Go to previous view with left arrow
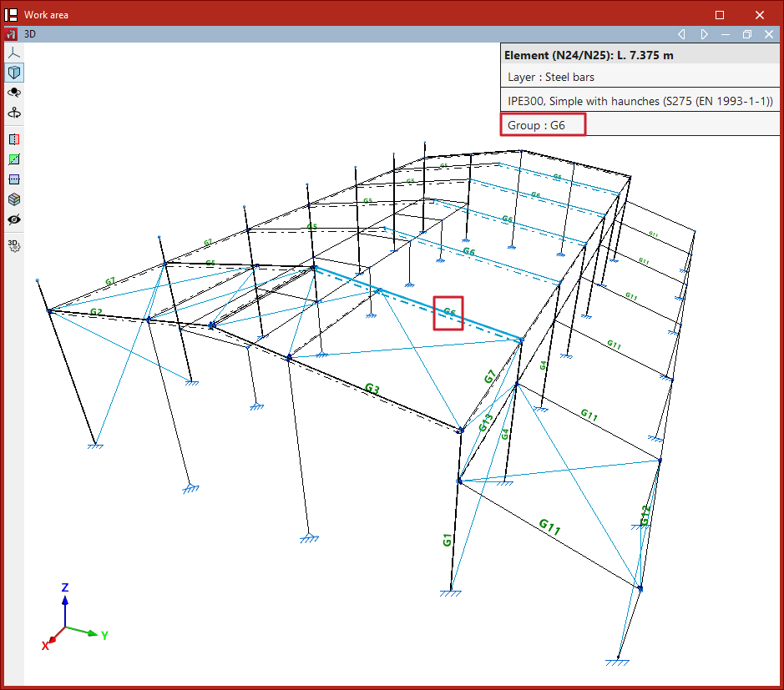The image size is (784, 690). click(681, 34)
